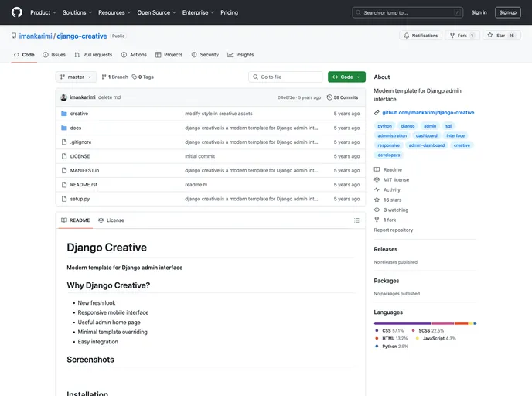Click the Fork icon button
Image resolution: width=532 pixels, height=396 pixels.
click(452, 36)
